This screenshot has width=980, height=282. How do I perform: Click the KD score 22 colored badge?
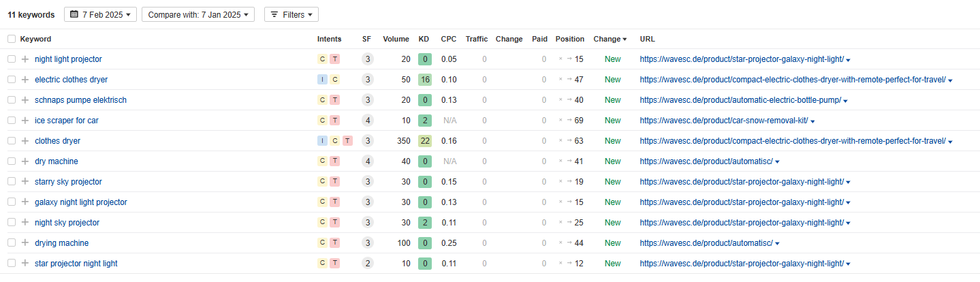[425, 141]
